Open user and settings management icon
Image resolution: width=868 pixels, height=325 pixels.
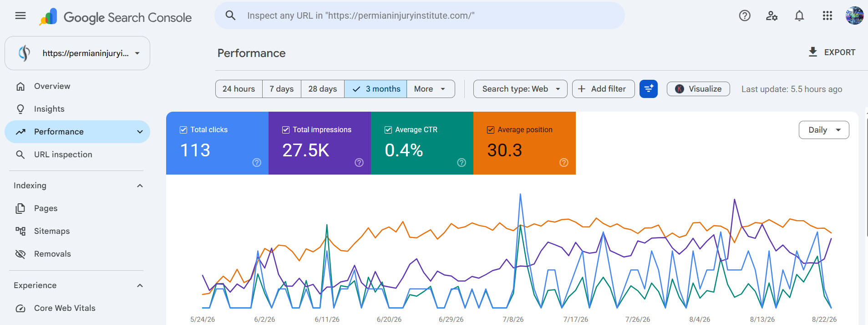(x=772, y=16)
